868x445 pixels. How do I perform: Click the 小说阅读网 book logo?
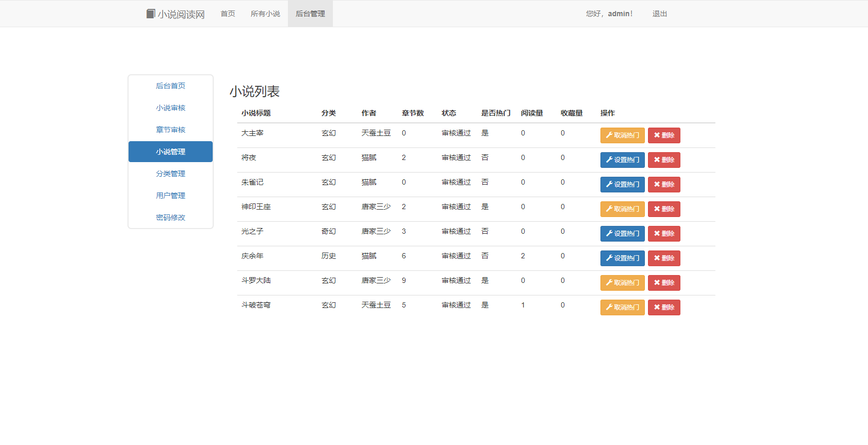point(175,14)
